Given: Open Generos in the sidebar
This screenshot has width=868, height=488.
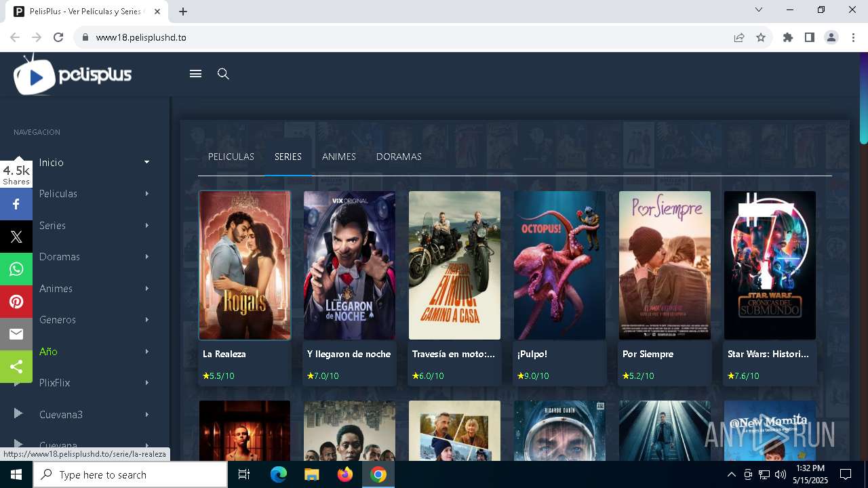Looking at the screenshot, I should click(x=58, y=320).
